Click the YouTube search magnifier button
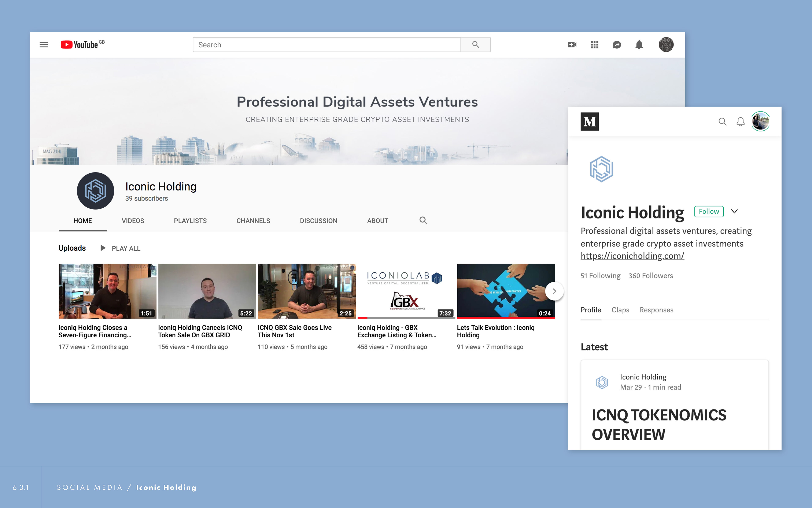 click(475, 45)
